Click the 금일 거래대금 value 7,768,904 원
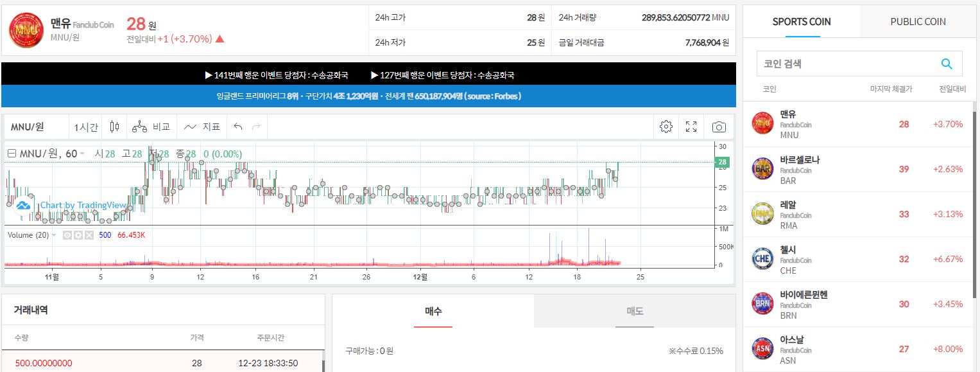 click(707, 42)
